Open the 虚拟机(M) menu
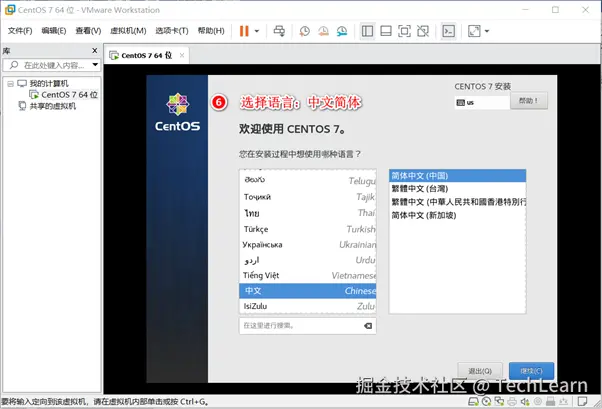The width and height of the screenshot is (602, 409). click(x=128, y=31)
